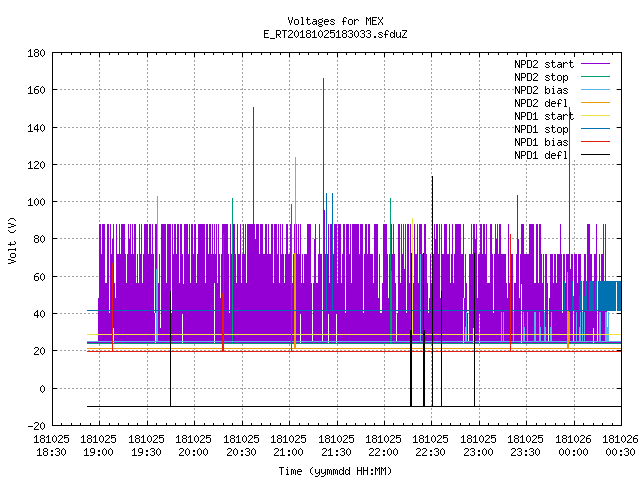Click x-axis tick label 181025 21:30
The width and height of the screenshot is (640, 480).
tap(336, 446)
